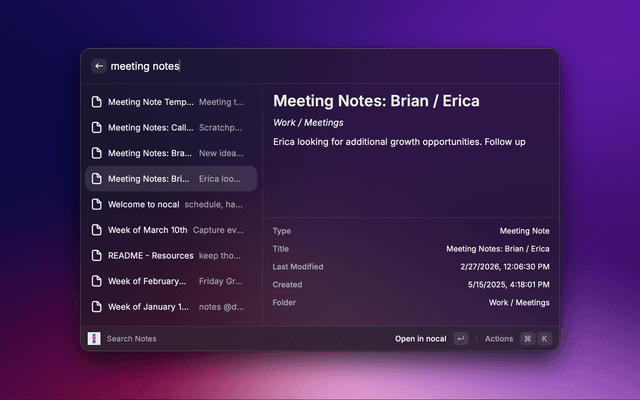This screenshot has width=640, height=400.
Task: Click the back arrow button
Action: click(x=99, y=66)
